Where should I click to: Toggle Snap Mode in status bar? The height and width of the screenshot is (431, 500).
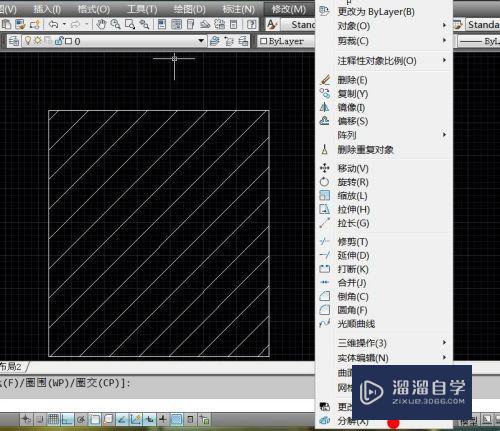[39, 419]
